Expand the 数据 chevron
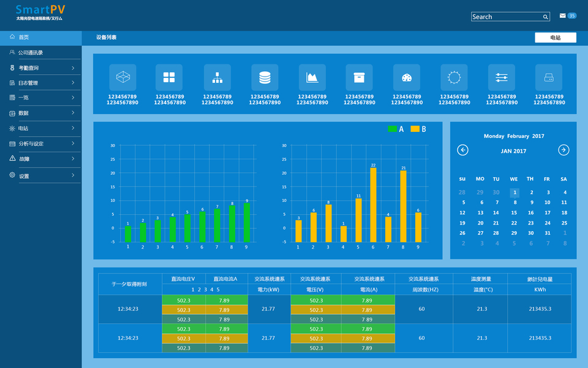The width and height of the screenshot is (588, 368). tap(73, 113)
